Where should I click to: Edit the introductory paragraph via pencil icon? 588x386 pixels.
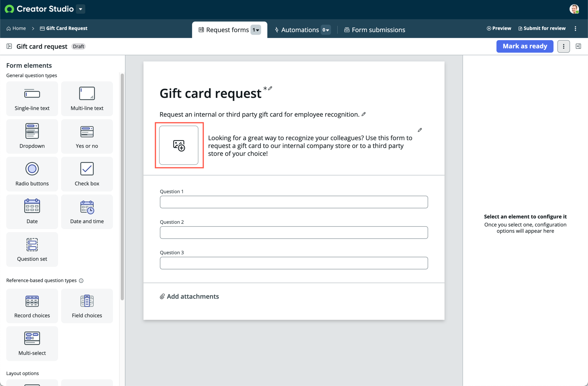click(420, 130)
